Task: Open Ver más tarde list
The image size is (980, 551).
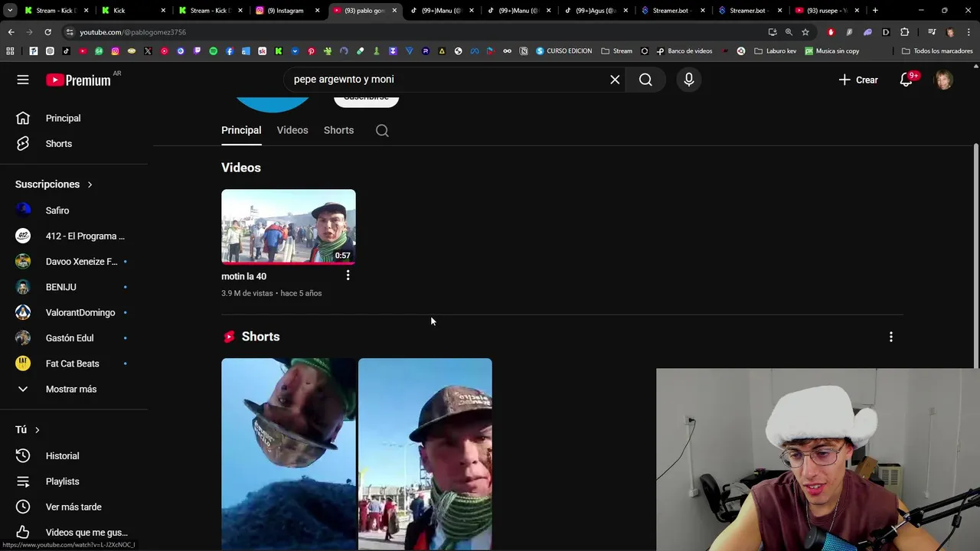Action: [73, 507]
